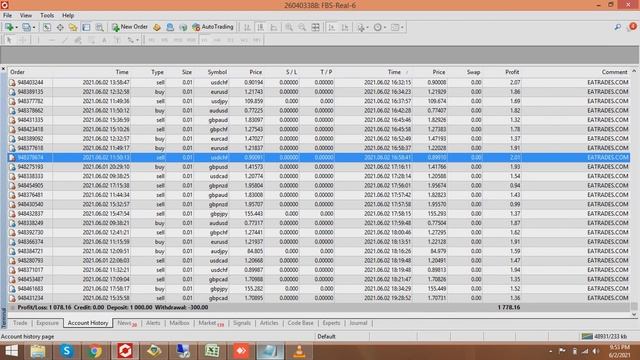Open the View menu
The image size is (640, 360).
tap(26, 15)
